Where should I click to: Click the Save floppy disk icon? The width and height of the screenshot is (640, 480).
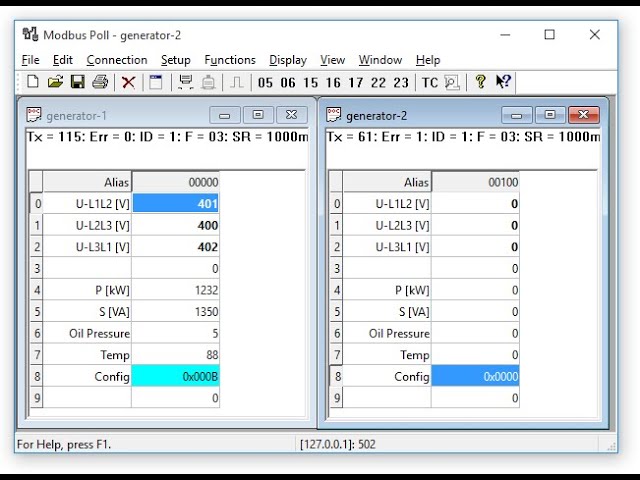[77, 82]
